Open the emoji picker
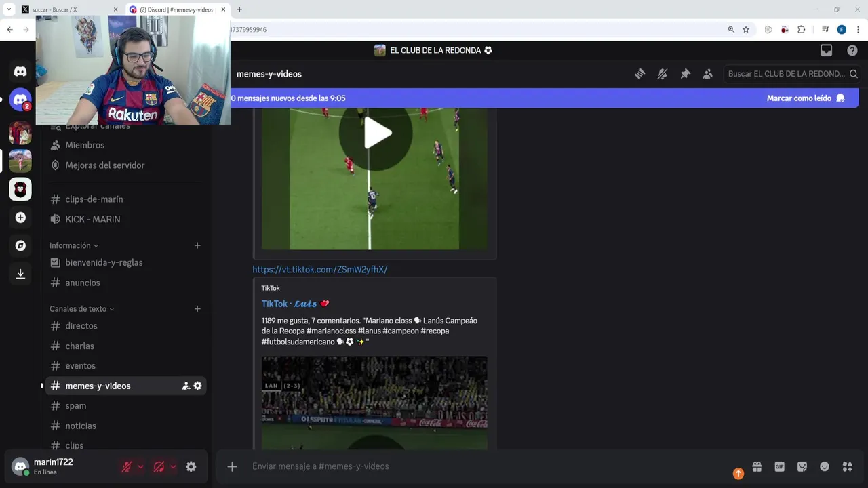Screen dimensions: 868x488 (x=825, y=466)
